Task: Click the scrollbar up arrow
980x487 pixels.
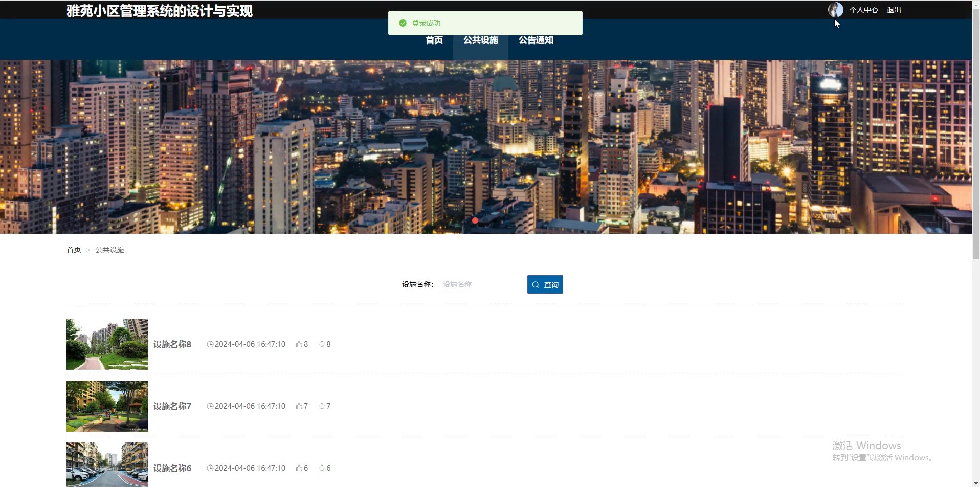Action: 976,4
